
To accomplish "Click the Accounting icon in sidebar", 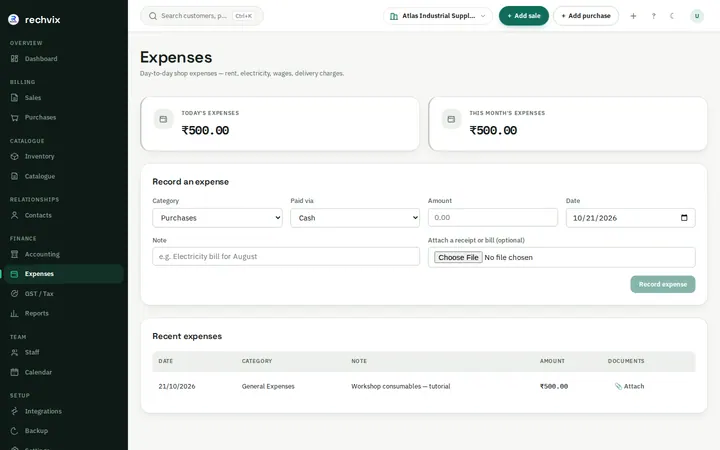I will (x=15, y=254).
